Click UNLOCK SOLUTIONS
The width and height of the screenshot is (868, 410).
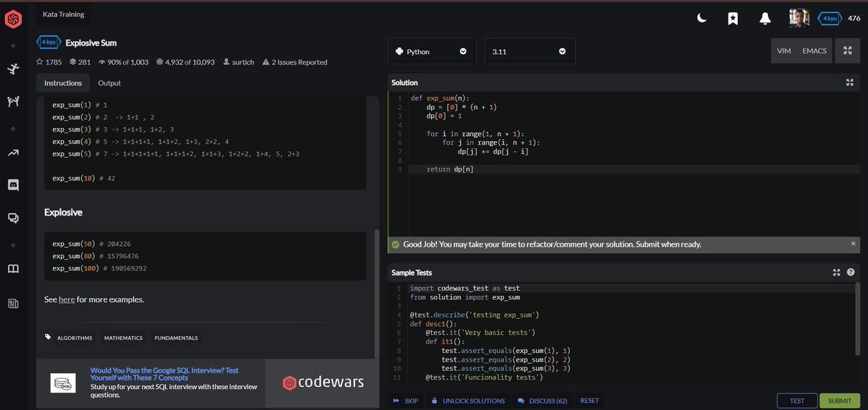click(x=467, y=401)
